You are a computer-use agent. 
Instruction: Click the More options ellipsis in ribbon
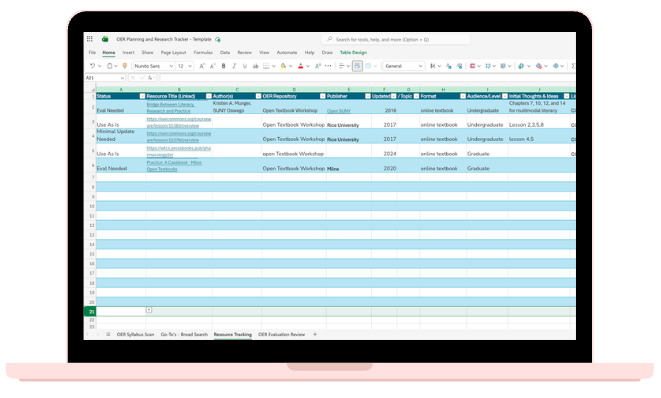(328, 65)
